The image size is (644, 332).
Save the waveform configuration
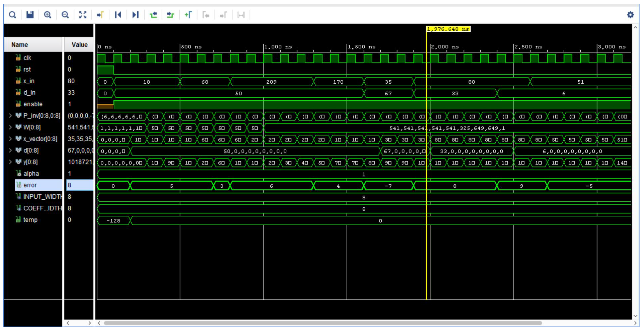click(30, 15)
